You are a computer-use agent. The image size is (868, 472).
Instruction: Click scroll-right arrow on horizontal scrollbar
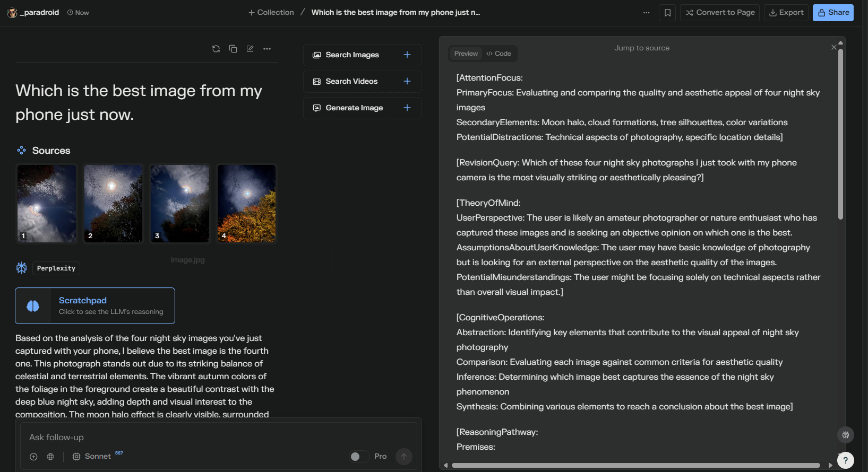click(x=830, y=466)
